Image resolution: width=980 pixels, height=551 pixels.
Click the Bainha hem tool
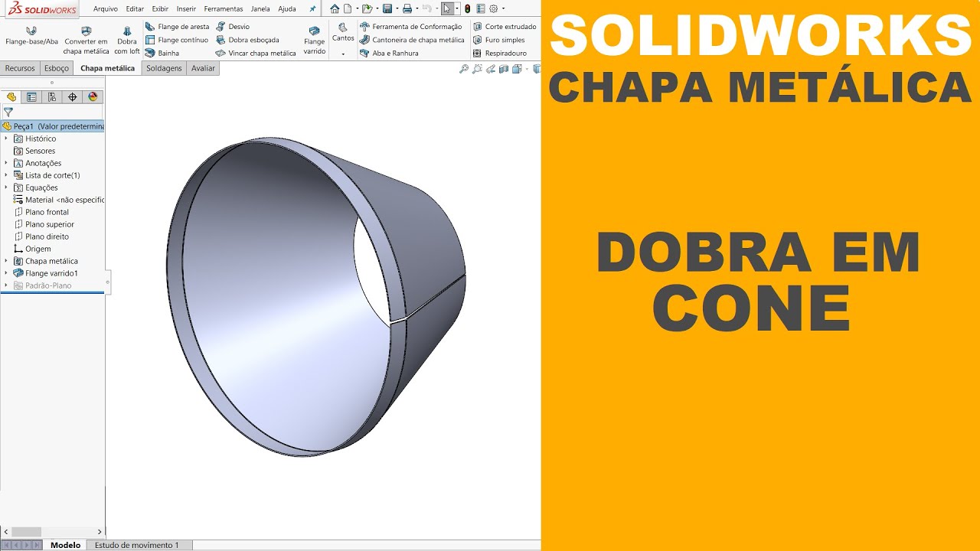[162, 54]
